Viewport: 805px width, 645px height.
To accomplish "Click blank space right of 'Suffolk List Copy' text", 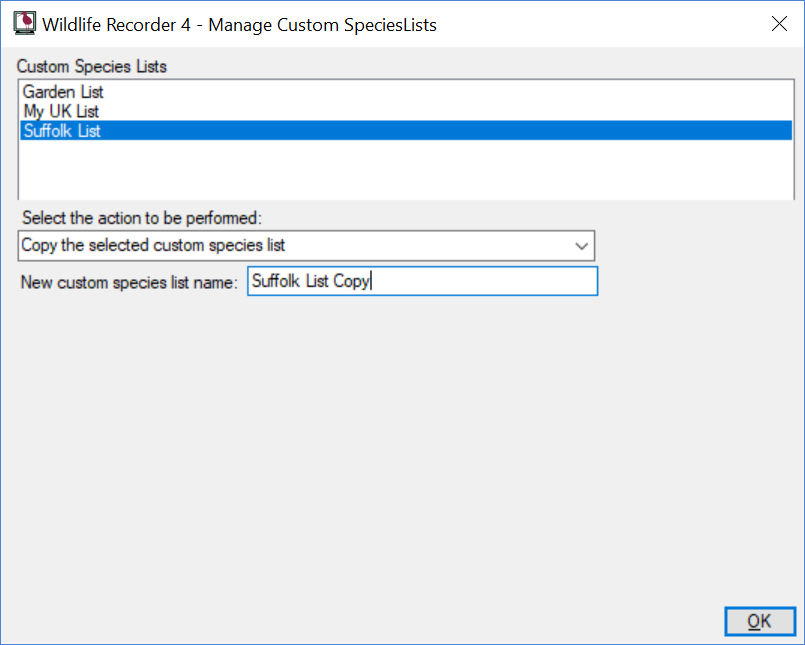I will [x=483, y=281].
